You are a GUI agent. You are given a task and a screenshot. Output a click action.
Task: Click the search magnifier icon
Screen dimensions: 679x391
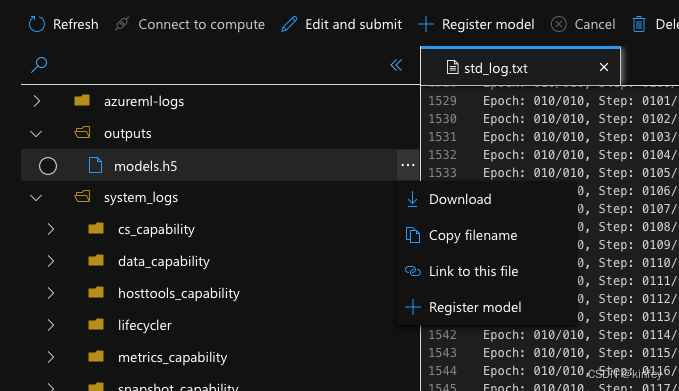point(39,65)
